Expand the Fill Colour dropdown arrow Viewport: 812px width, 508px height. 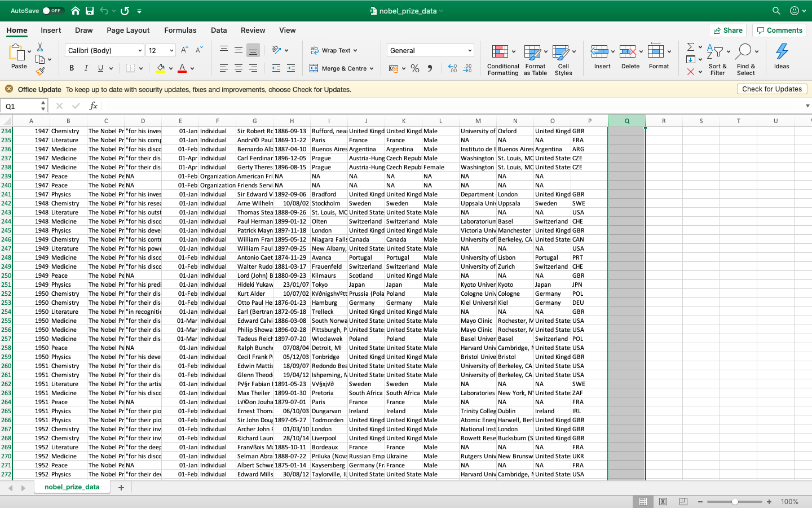[x=170, y=68]
